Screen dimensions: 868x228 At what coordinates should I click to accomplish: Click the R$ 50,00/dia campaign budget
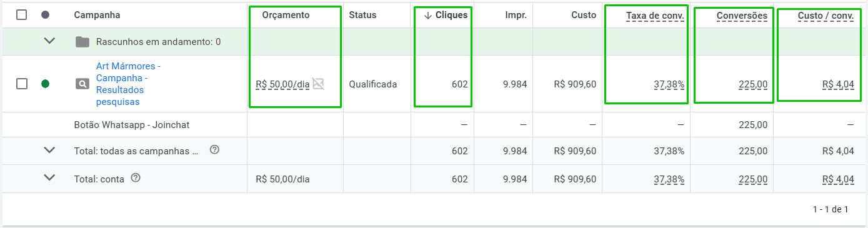tap(282, 84)
